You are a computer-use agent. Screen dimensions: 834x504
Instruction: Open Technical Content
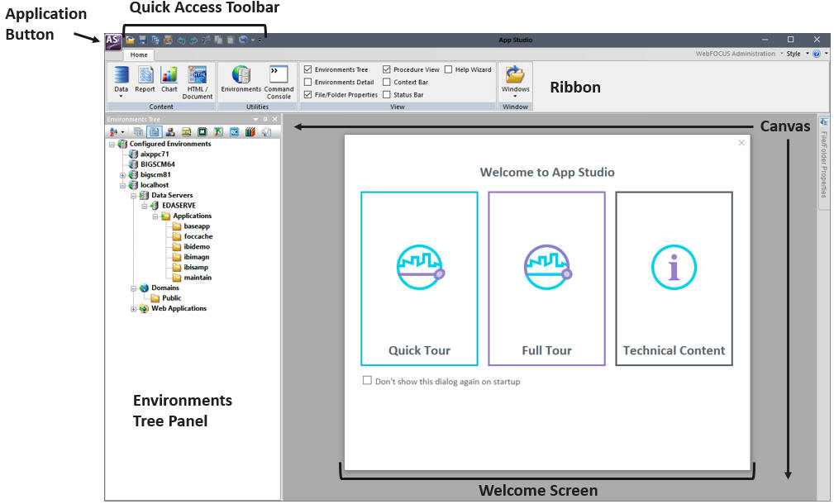pos(674,278)
